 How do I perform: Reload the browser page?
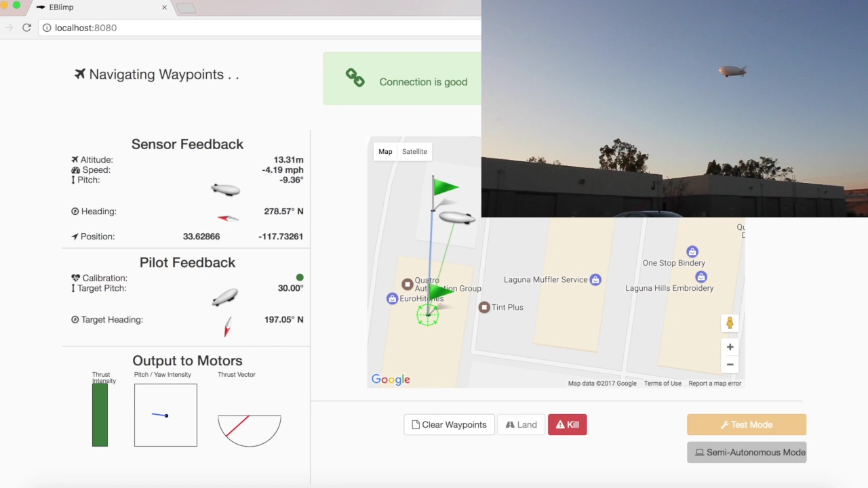(x=26, y=28)
